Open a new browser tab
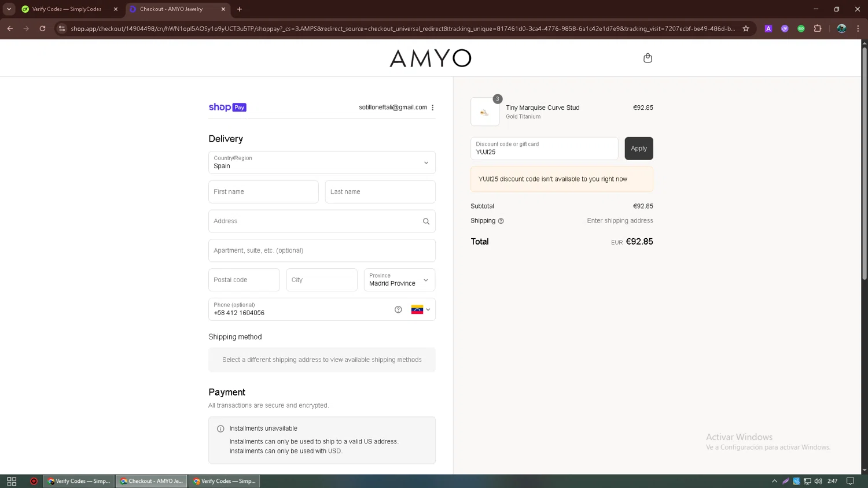The image size is (868, 488). 240,9
